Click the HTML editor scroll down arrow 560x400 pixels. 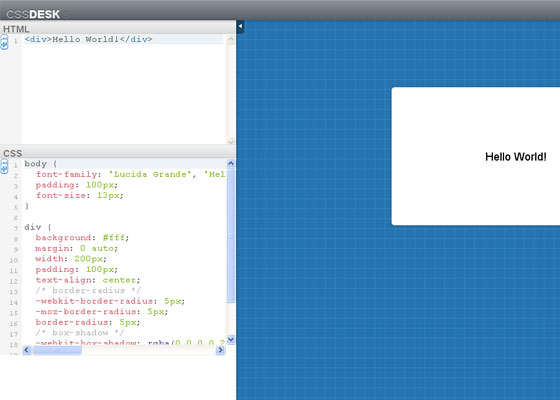(x=231, y=142)
